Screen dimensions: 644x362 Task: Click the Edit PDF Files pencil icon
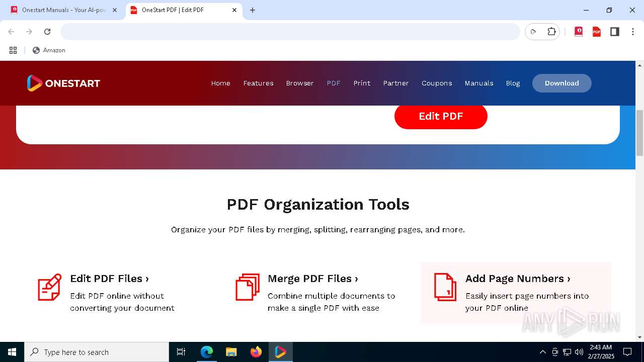click(x=50, y=287)
